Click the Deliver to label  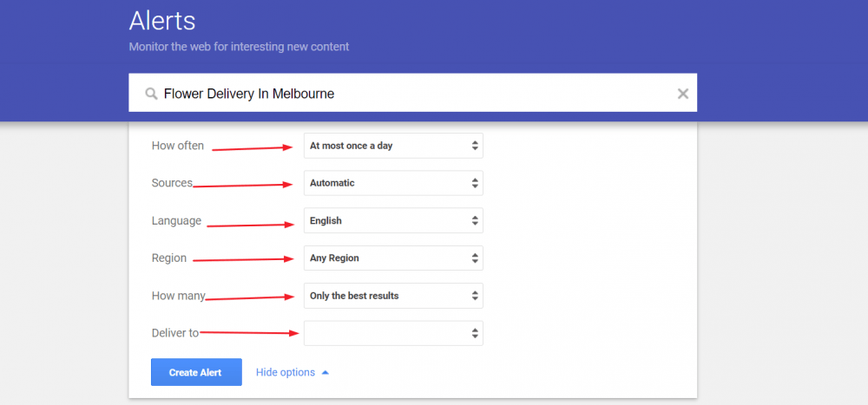pos(175,333)
